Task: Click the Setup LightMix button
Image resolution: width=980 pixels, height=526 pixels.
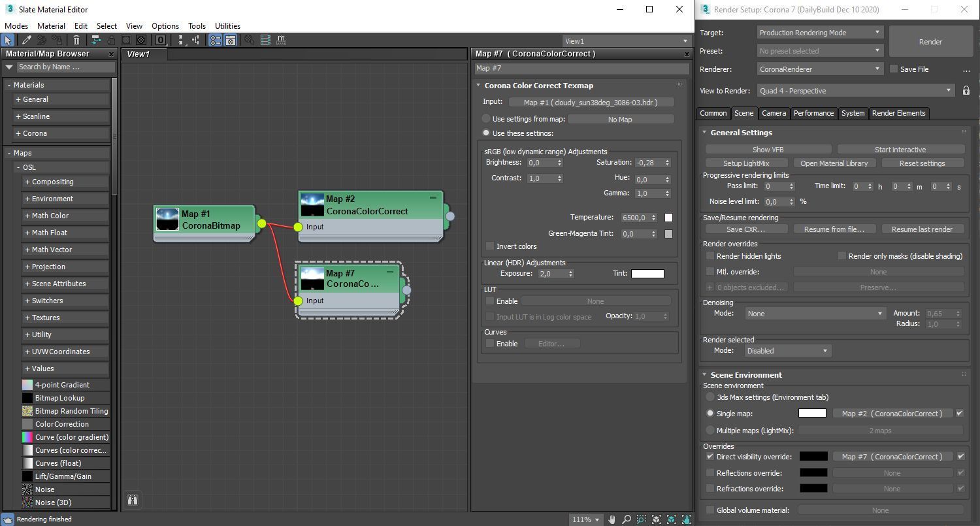Action: pyautogui.click(x=746, y=163)
